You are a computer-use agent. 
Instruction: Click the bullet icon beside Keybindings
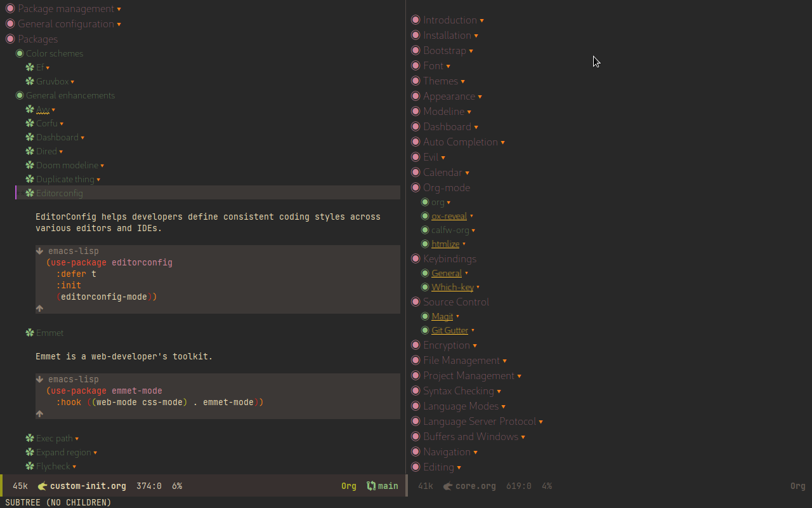[x=416, y=259]
